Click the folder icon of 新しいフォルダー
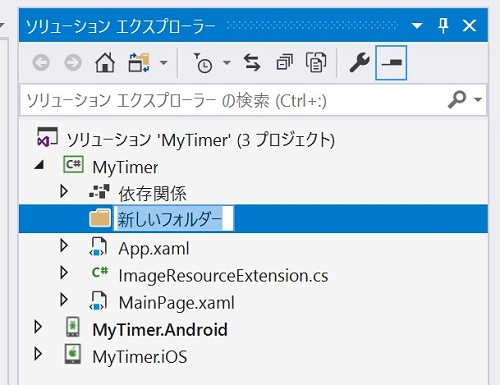 [x=100, y=218]
